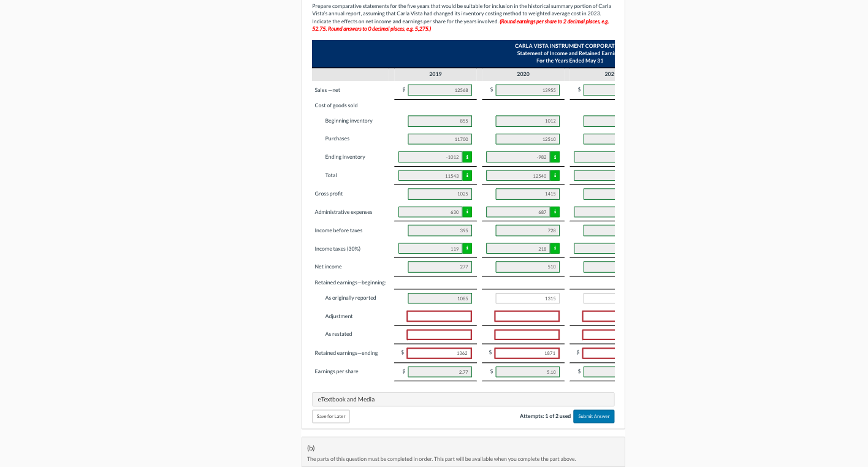Click the Cost of goods sold row label
The image size is (868, 467).
click(336, 105)
